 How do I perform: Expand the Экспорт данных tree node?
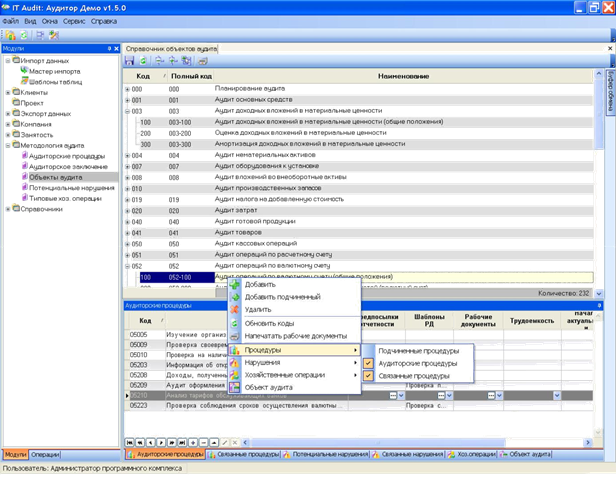(x=7, y=114)
